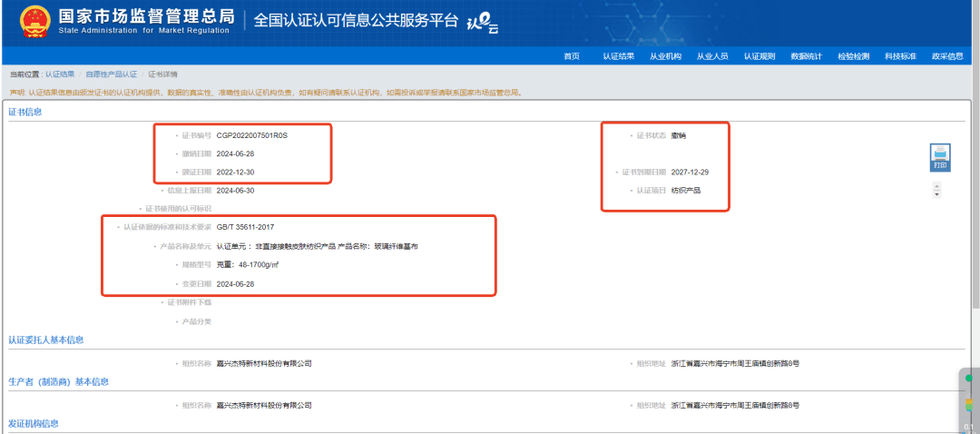Open 认证规则 navigation item
Screen dimensions: 980x434
click(759, 56)
